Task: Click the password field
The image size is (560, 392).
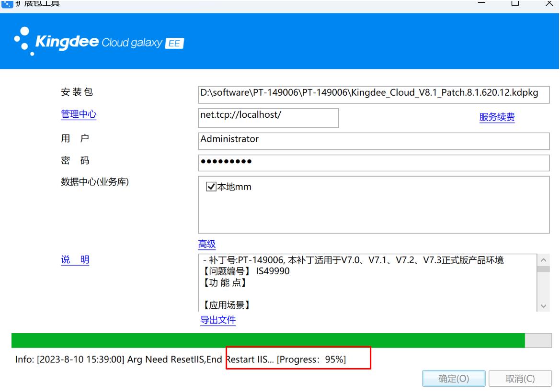Action: pos(374,163)
